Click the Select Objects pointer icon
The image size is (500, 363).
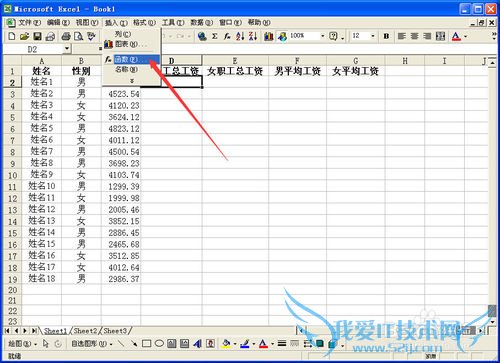click(46, 343)
